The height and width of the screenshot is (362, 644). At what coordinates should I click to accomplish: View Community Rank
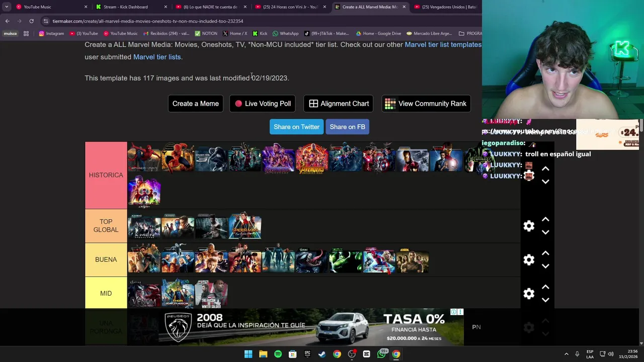tap(426, 104)
